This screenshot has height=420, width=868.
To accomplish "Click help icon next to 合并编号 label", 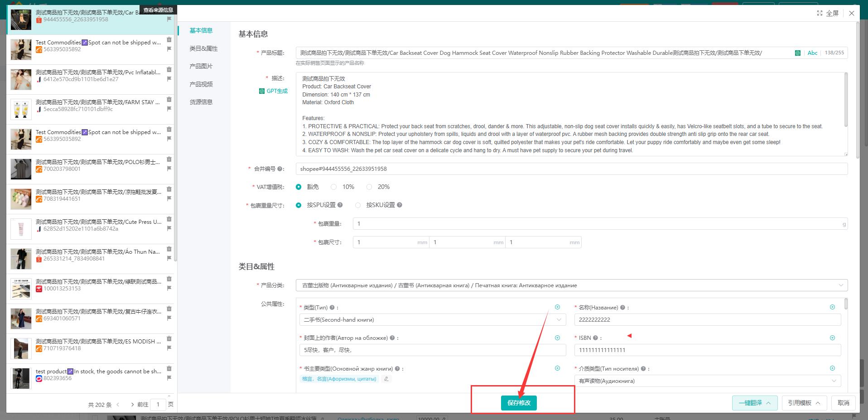I will tap(280, 169).
